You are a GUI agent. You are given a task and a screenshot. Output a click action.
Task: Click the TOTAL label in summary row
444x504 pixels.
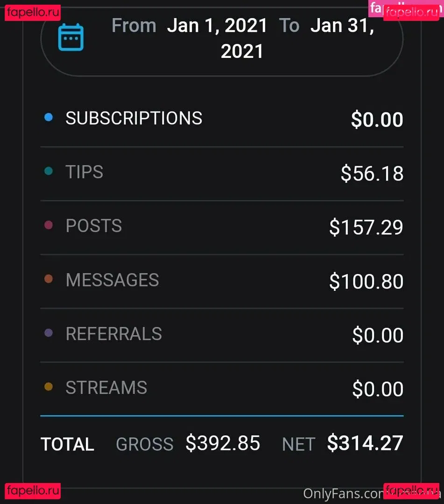point(67,444)
